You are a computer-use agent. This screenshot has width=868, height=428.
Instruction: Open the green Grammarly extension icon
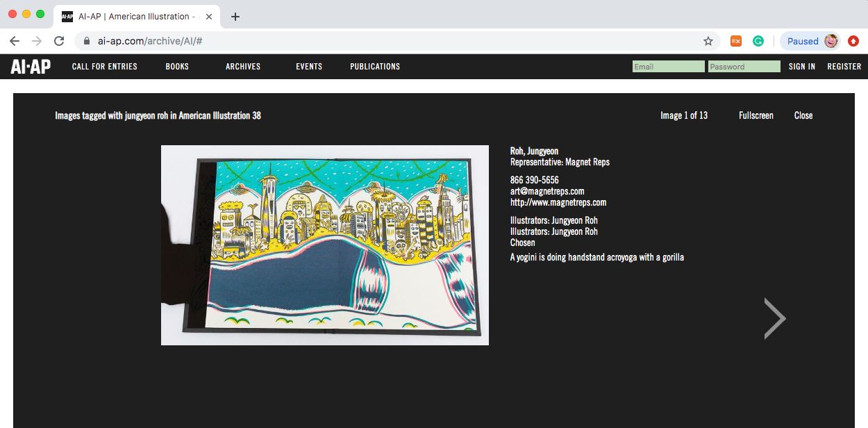(758, 41)
